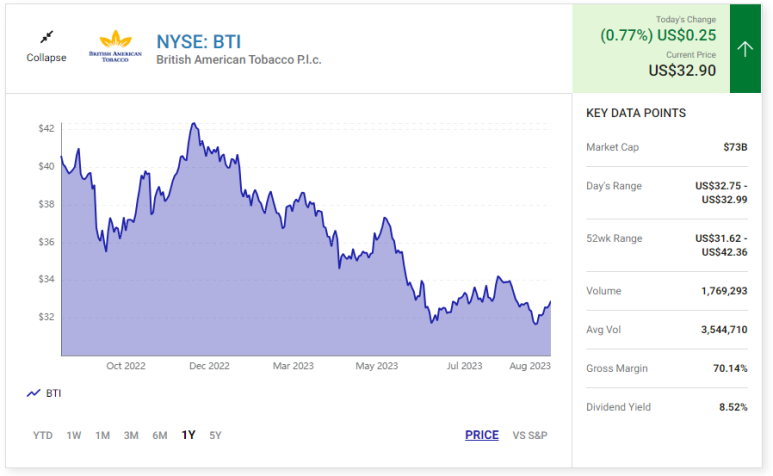Click the Volume value 1,769,293
773x476 pixels.
724,291
